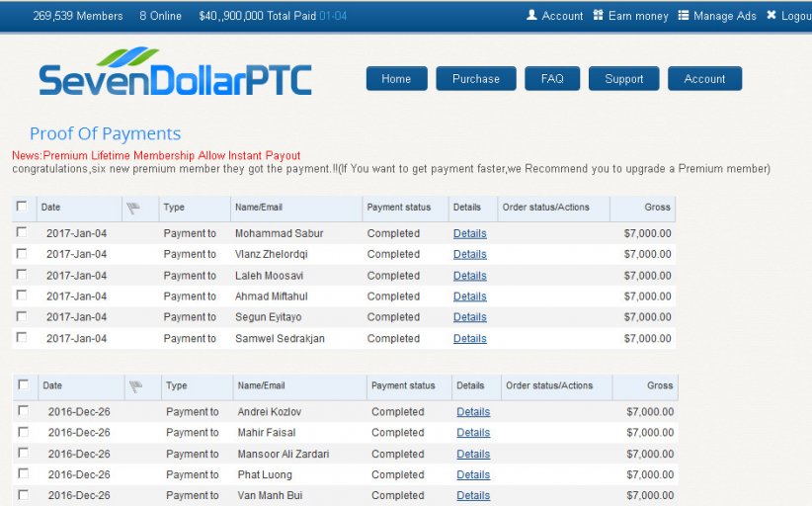Click the 01-04 date link in top bar
The width and height of the screenshot is (812, 506).
click(333, 16)
